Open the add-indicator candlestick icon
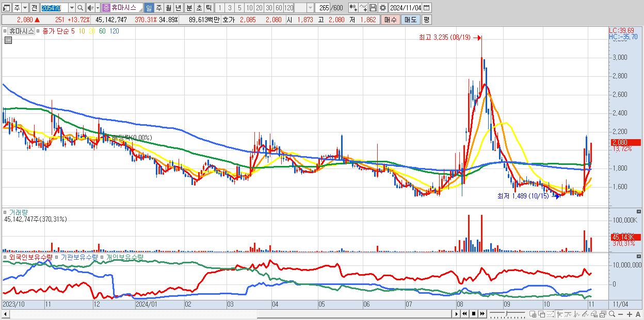Screen dimensions: 644x320 [x=353, y=8]
